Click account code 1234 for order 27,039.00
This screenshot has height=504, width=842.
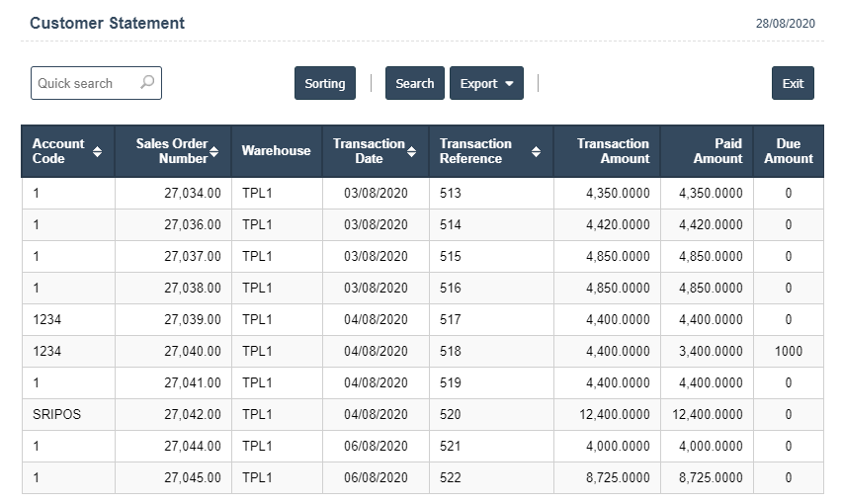47,320
